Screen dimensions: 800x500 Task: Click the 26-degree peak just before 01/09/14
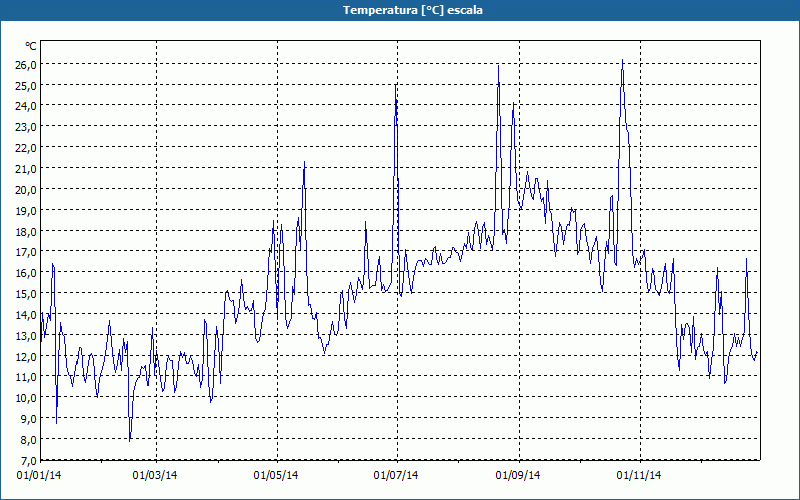click(x=498, y=66)
